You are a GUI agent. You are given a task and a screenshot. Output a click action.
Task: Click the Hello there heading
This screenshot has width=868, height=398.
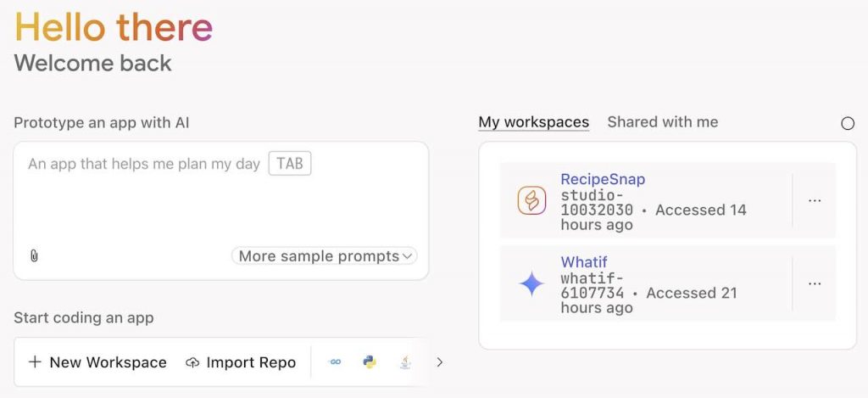click(114, 26)
